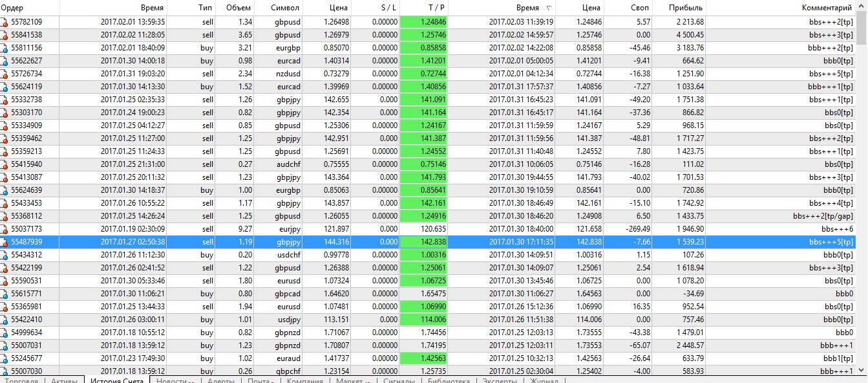Click the order icon beside 55413087
Image resolution: width=868 pixels, height=383 pixels.
tap(5, 177)
